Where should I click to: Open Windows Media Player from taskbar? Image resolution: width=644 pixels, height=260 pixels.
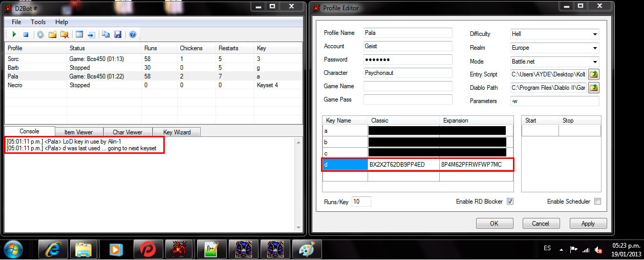116,250
